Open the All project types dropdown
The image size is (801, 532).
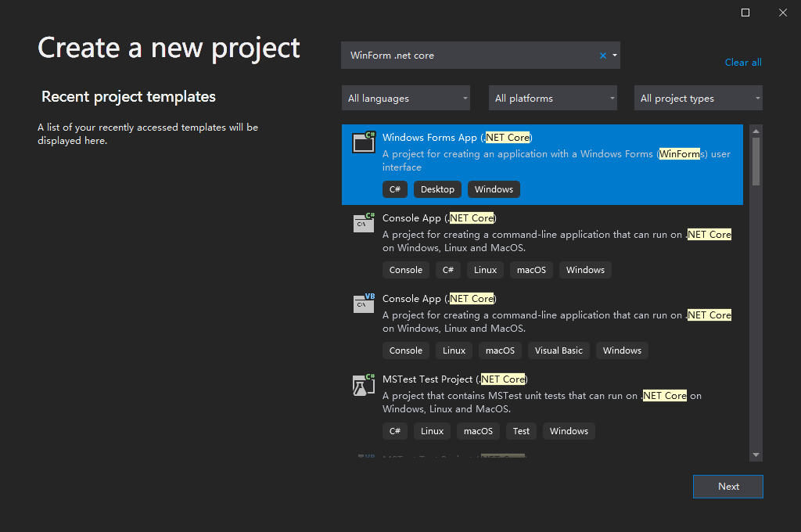click(x=699, y=99)
